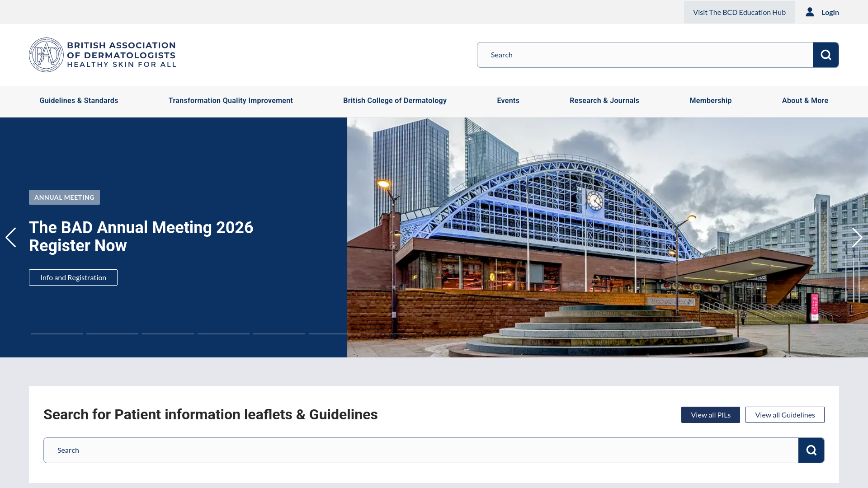Click the Manchester Central venue photo
The width and height of the screenshot is (868, 488).
tap(608, 237)
